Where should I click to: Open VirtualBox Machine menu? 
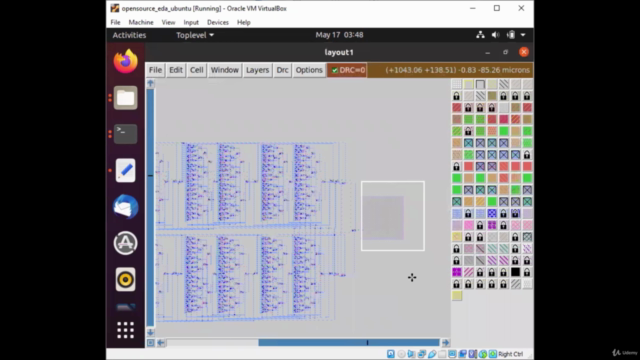tap(141, 22)
